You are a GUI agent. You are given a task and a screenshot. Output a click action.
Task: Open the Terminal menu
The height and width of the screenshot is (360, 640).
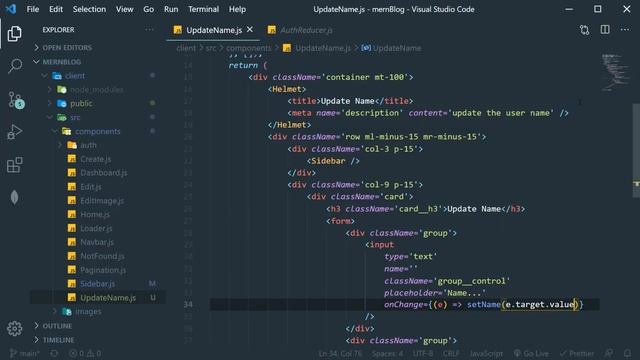(x=203, y=9)
